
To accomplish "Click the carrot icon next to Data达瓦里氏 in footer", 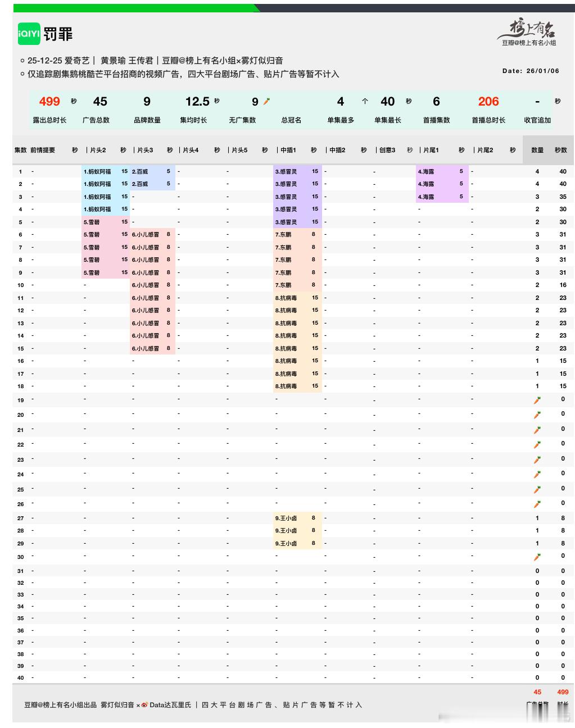I will click(146, 703).
